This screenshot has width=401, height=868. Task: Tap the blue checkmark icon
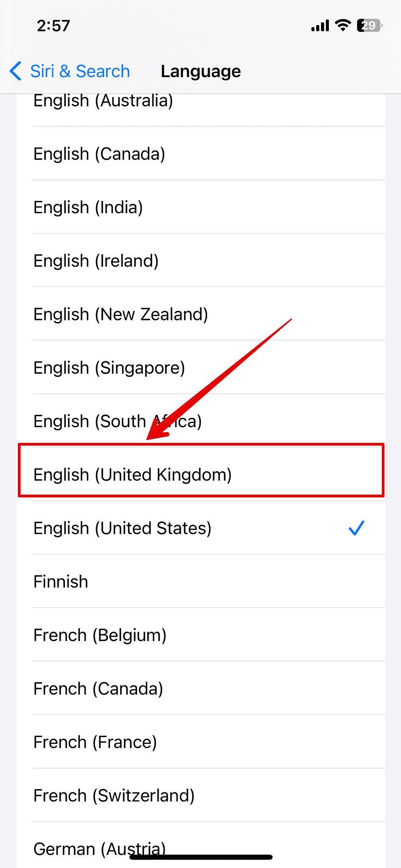pyautogui.click(x=356, y=528)
